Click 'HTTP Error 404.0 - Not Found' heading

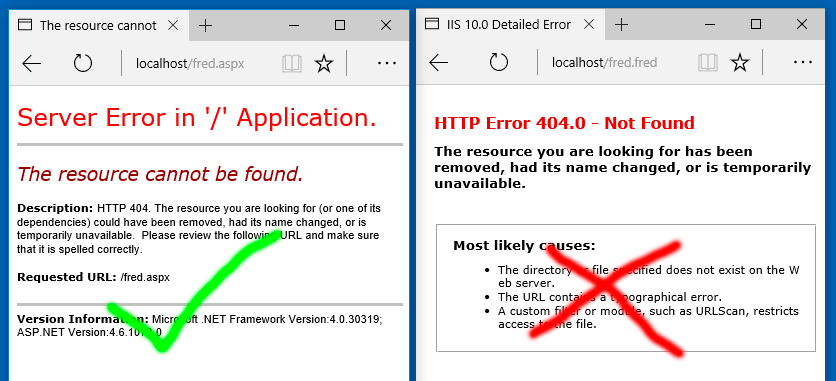click(x=565, y=123)
